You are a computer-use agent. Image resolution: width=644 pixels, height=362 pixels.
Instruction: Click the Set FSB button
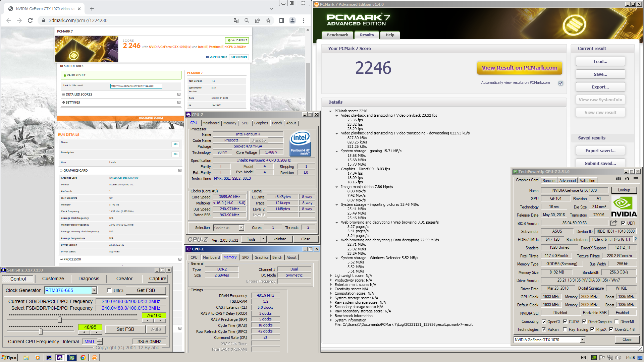(125, 329)
